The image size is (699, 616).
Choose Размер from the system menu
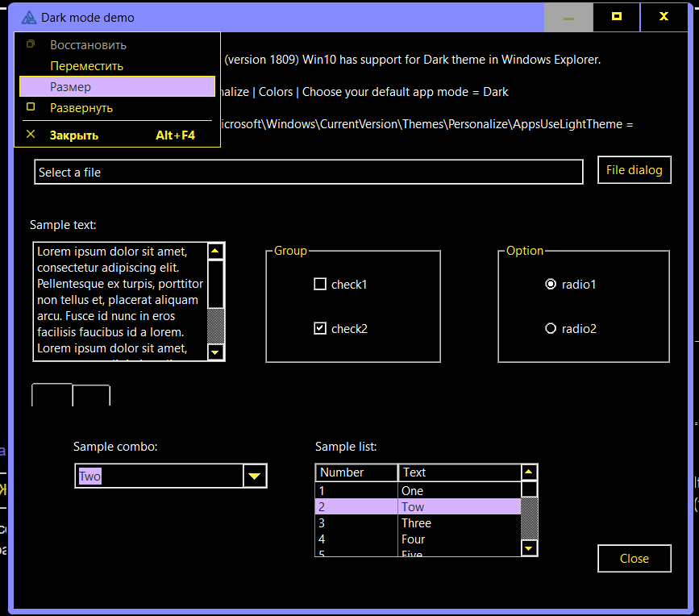(117, 86)
